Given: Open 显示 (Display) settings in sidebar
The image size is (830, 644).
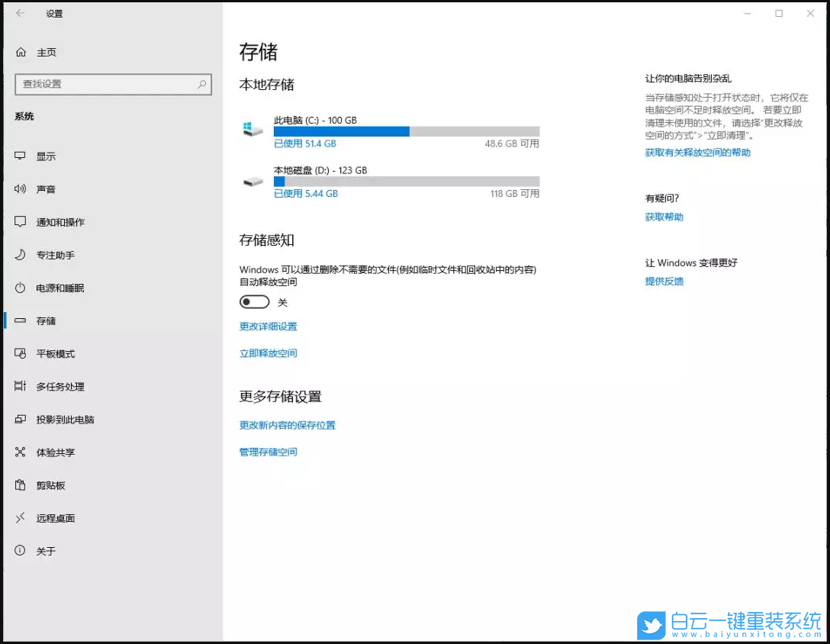Looking at the screenshot, I should coord(46,156).
